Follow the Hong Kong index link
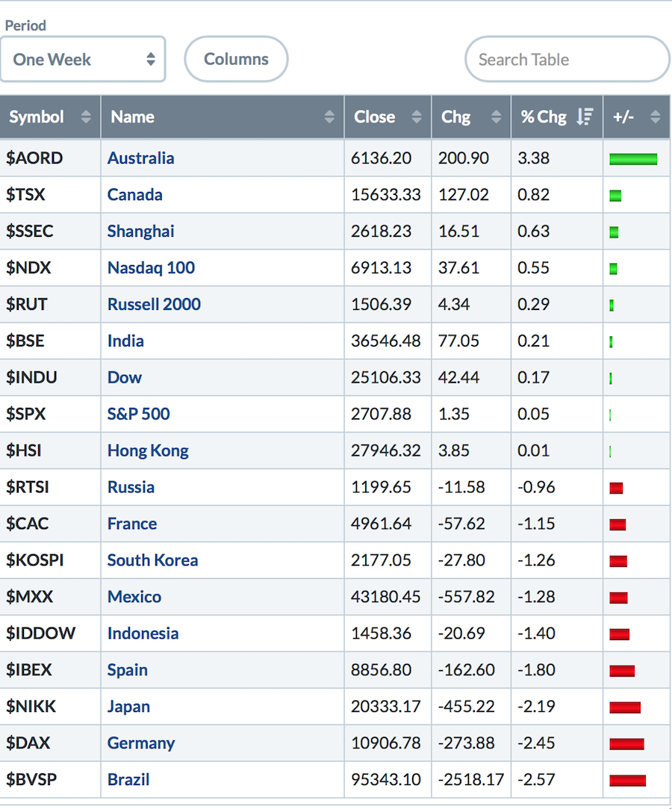The height and width of the screenshot is (809, 672). click(x=148, y=451)
